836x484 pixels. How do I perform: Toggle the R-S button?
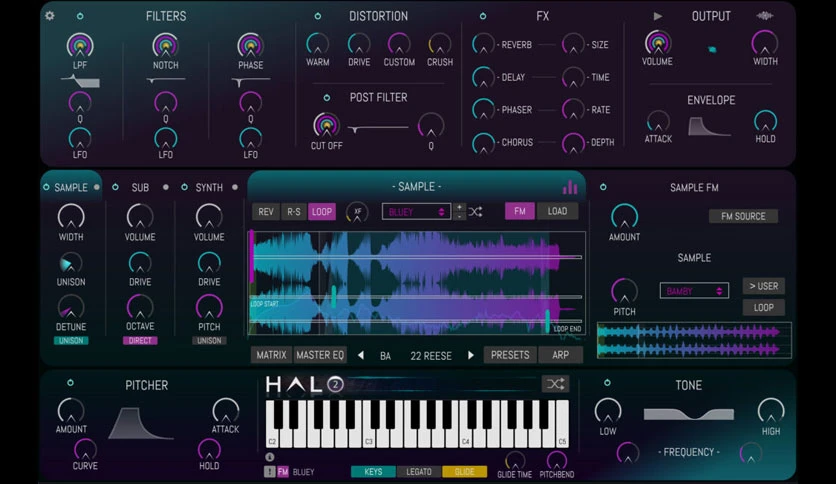coord(294,212)
